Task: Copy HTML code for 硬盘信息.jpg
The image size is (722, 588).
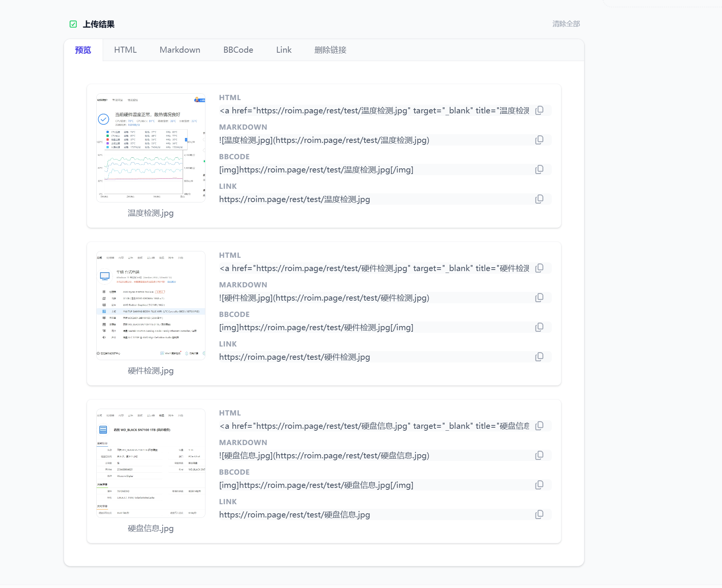Action: 539,426
